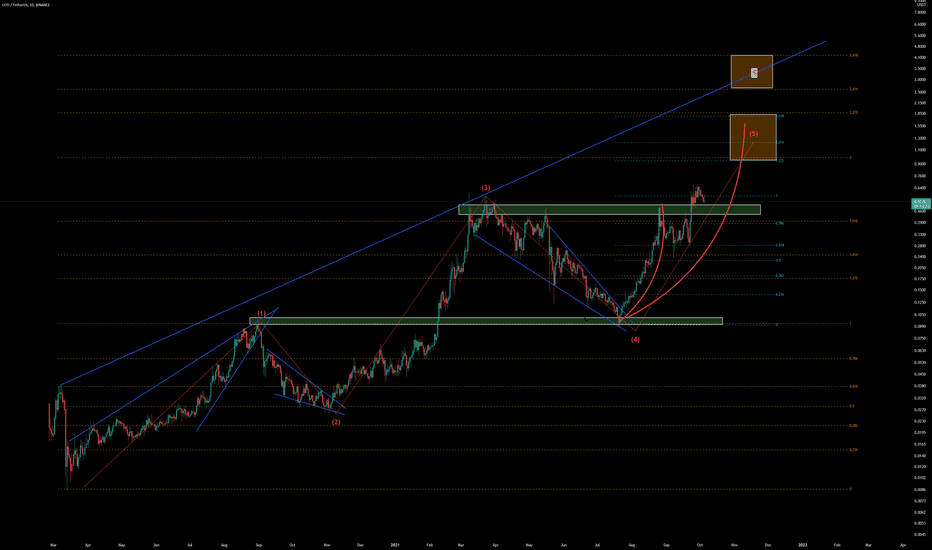Image resolution: width=932 pixels, height=550 pixels.
Task: Click the 0.9000 price axis value
Action: [x=920, y=164]
